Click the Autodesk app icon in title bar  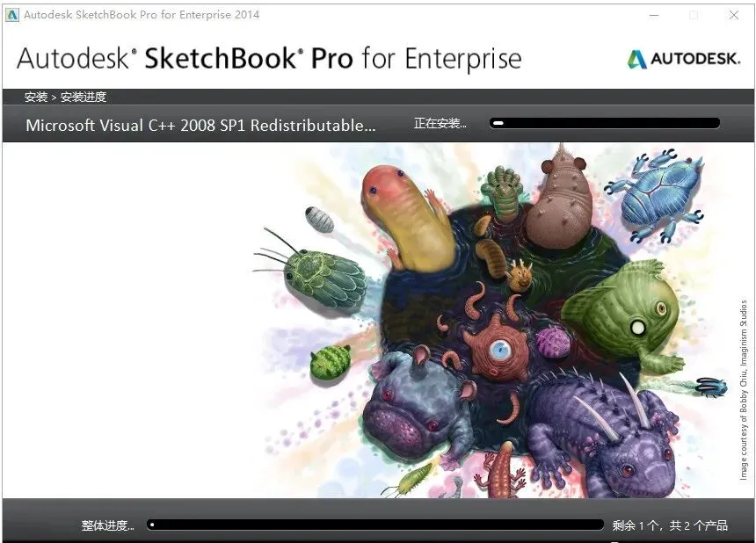(x=11, y=14)
